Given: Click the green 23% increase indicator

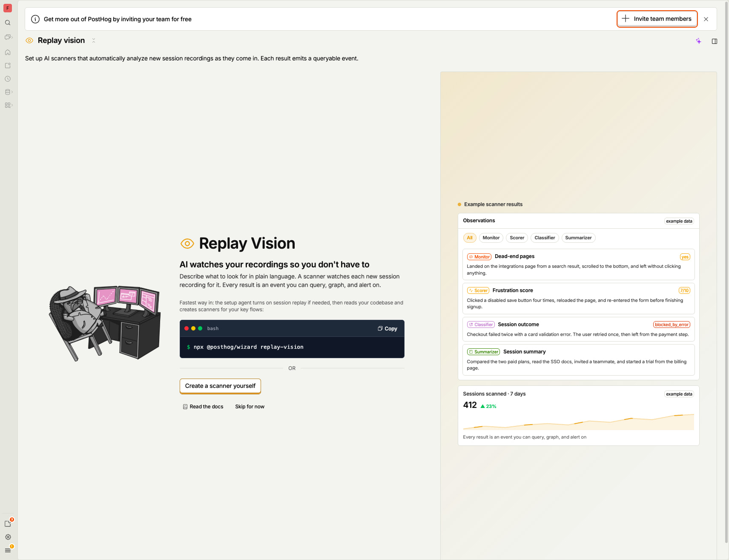Looking at the screenshot, I should click(488, 406).
